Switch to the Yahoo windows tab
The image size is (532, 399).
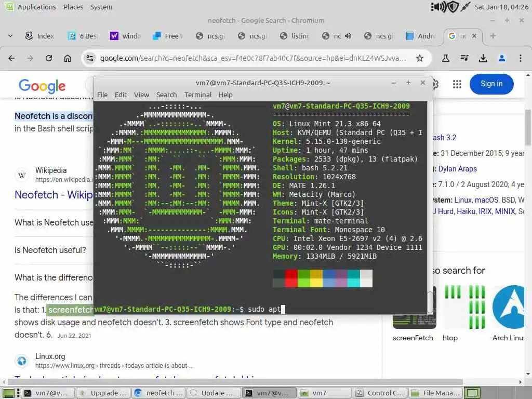125,36
